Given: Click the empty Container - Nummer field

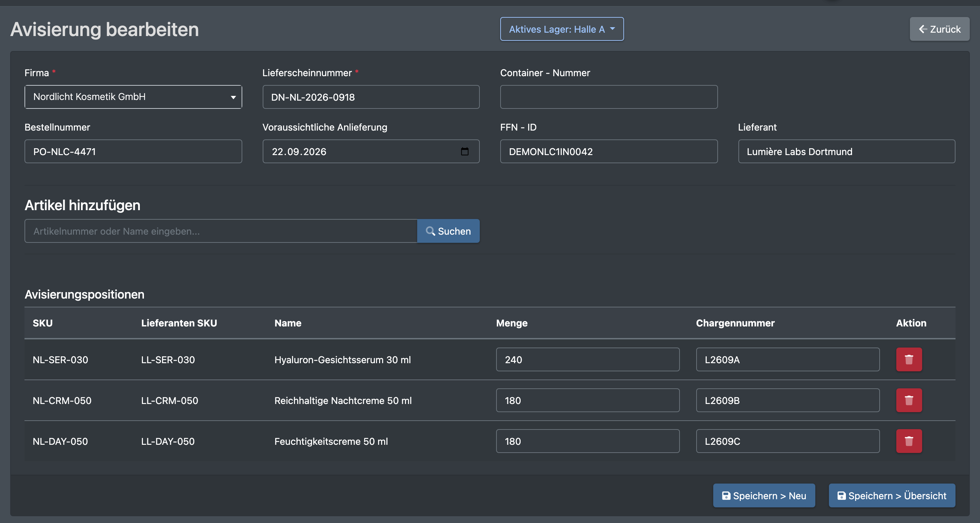Looking at the screenshot, I should click(609, 97).
